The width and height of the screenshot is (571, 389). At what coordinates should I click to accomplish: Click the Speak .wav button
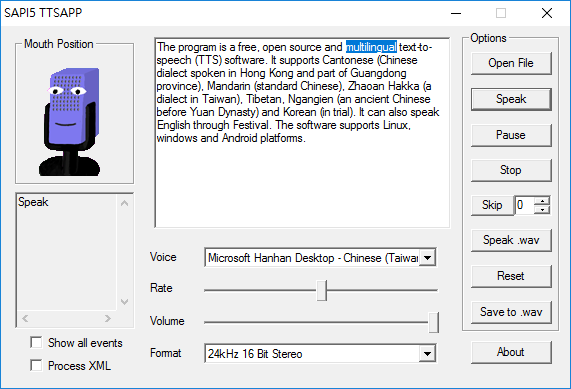511,240
